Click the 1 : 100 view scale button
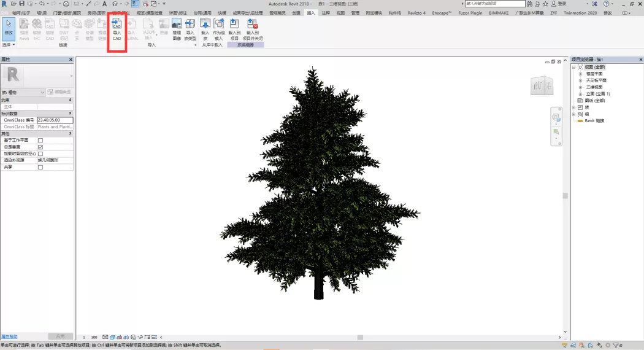Viewport: 644px width, 350px height. point(90,337)
